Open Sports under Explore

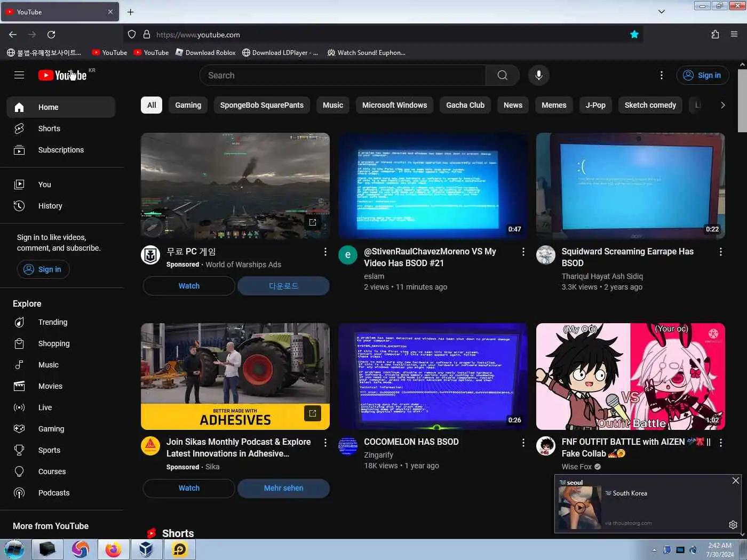point(61,450)
